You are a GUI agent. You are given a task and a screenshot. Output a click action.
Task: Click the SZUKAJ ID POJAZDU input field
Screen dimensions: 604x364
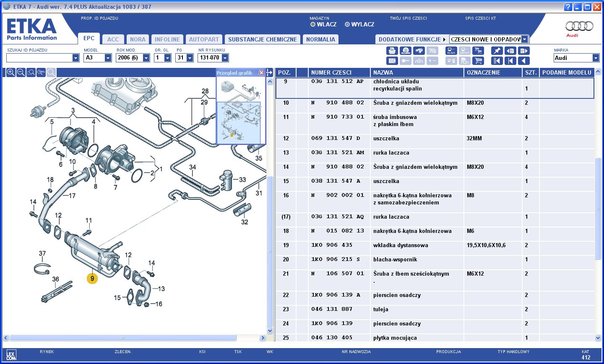pyautogui.click(x=39, y=58)
